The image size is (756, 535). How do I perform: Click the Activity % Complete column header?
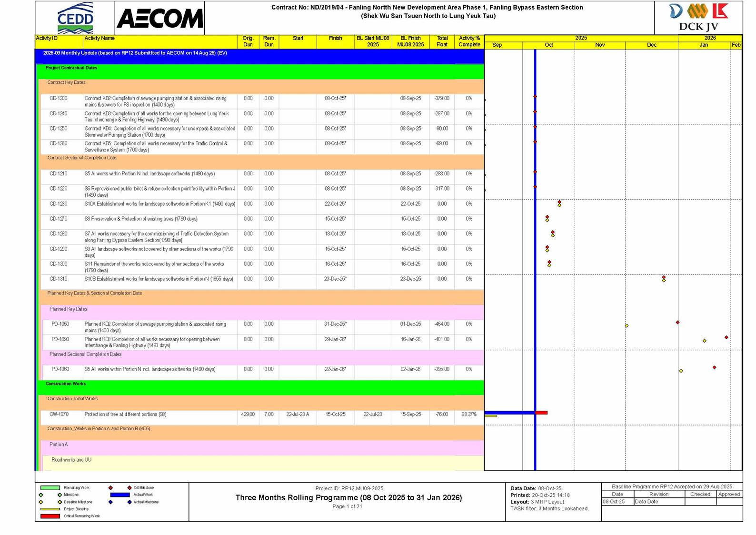point(469,41)
